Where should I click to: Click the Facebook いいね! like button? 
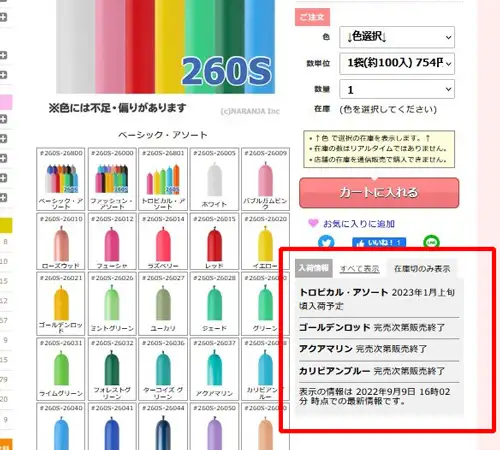(x=379, y=243)
